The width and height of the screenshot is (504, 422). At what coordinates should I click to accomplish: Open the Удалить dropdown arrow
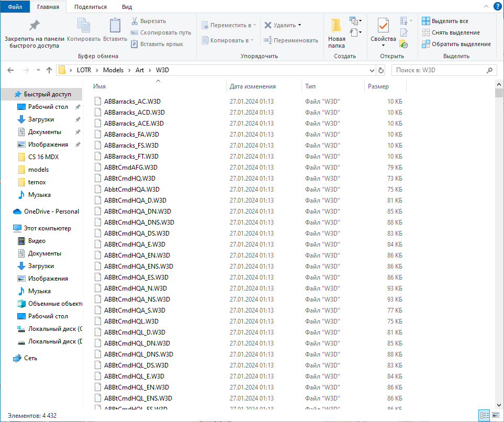coord(299,25)
